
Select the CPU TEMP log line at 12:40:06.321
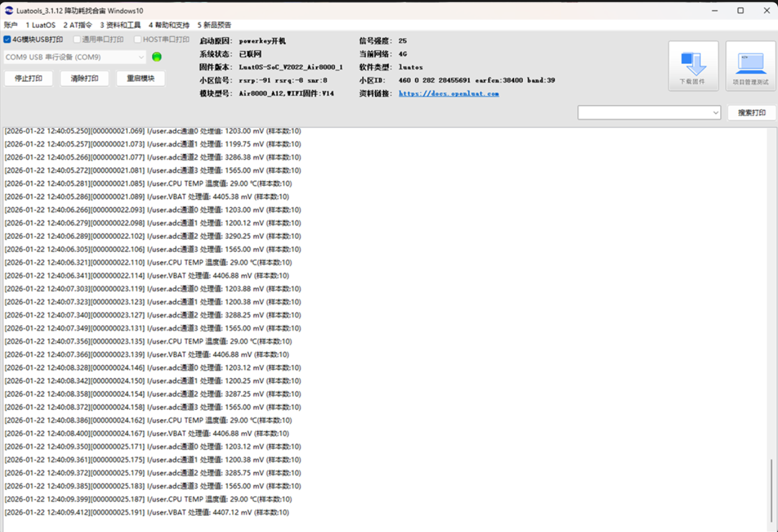click(148, 263)
